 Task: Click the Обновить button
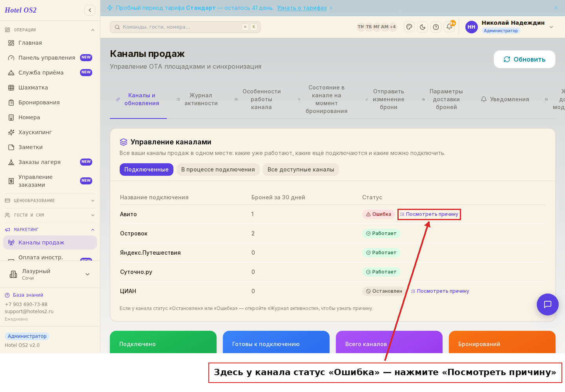(x=525, y=59)
